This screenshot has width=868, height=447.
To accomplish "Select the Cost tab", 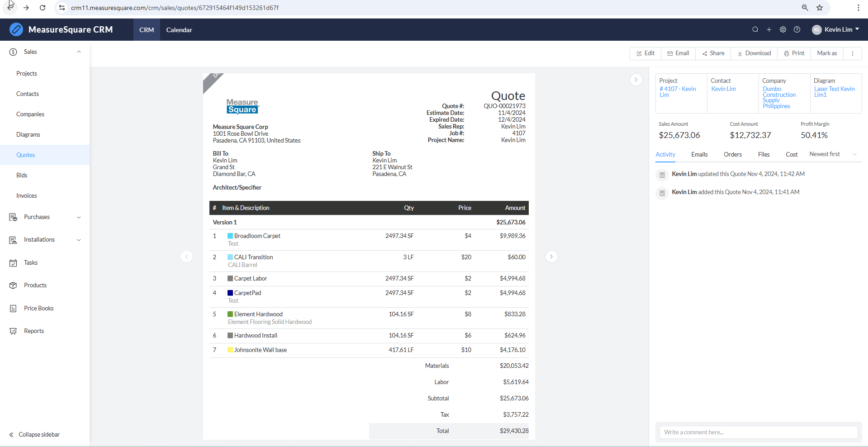I will 792,155.
